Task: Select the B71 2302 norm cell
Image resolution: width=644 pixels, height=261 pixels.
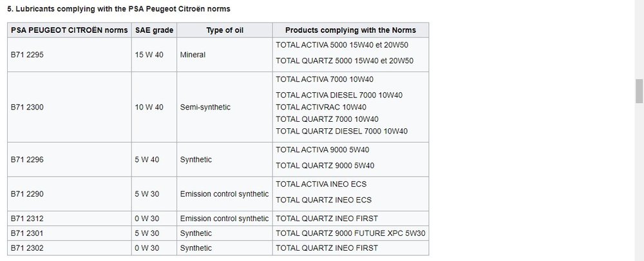Action: pyautogui.click(x=70, y=248)
